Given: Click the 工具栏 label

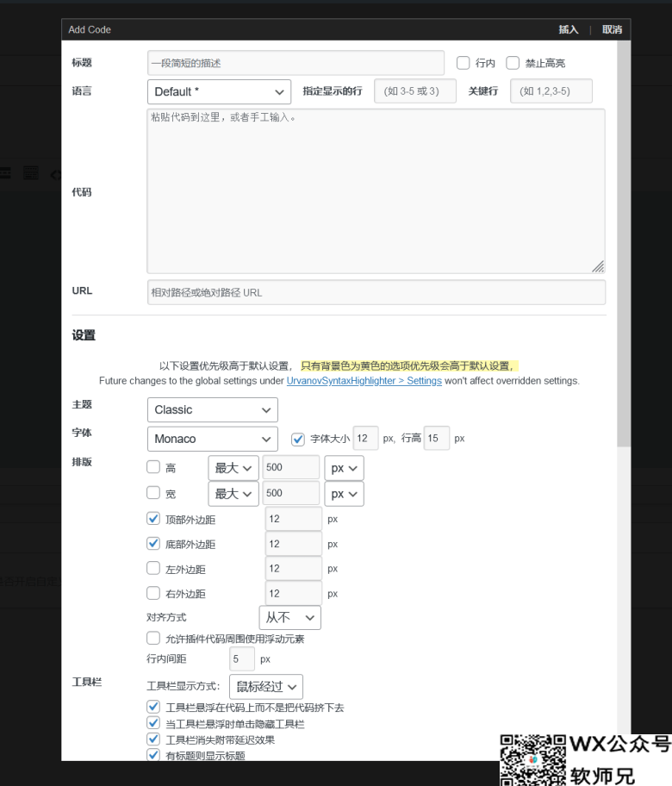Looking at the screenshot, I should 87,682.
